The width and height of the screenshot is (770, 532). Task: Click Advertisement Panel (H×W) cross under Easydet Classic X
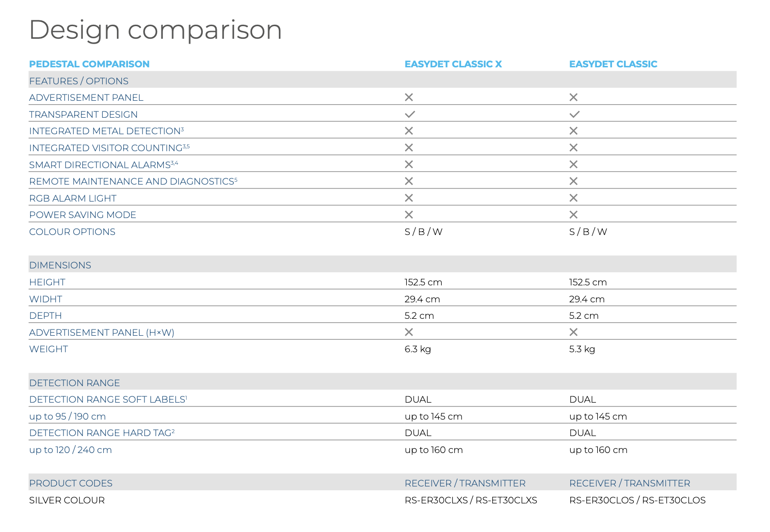(409, 332)
